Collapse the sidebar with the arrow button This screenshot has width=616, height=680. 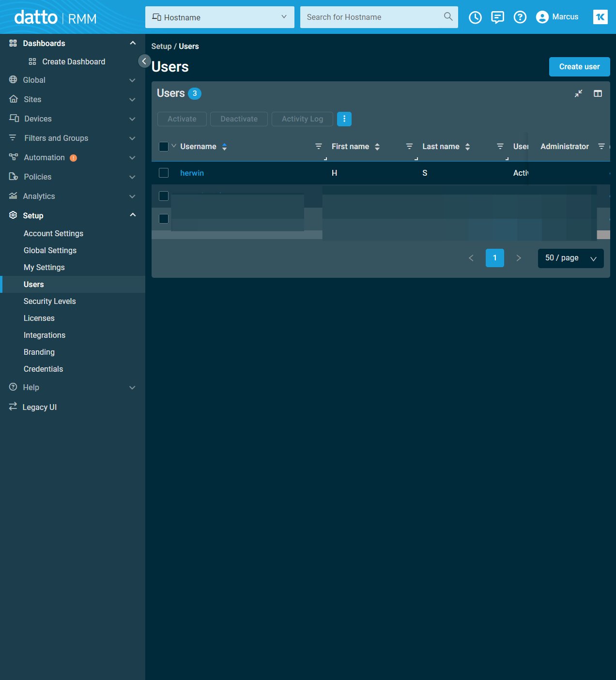[x=144, y=61]
